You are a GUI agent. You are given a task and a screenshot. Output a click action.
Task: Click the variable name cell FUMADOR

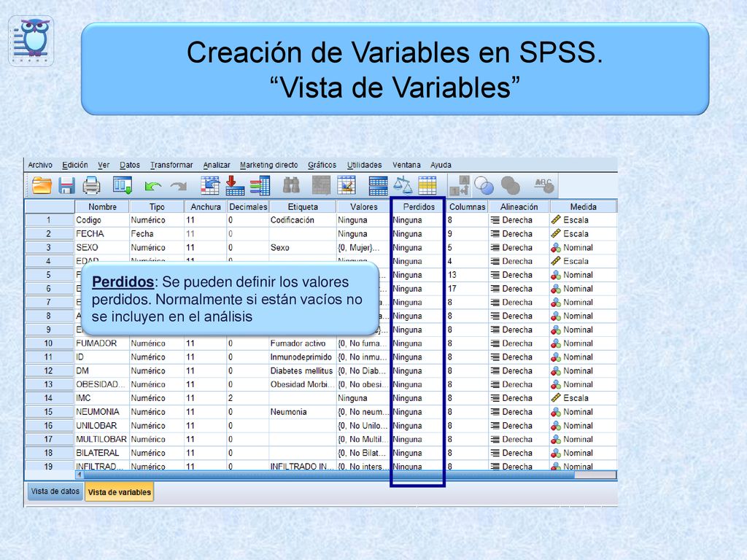(x=102, y=343)
